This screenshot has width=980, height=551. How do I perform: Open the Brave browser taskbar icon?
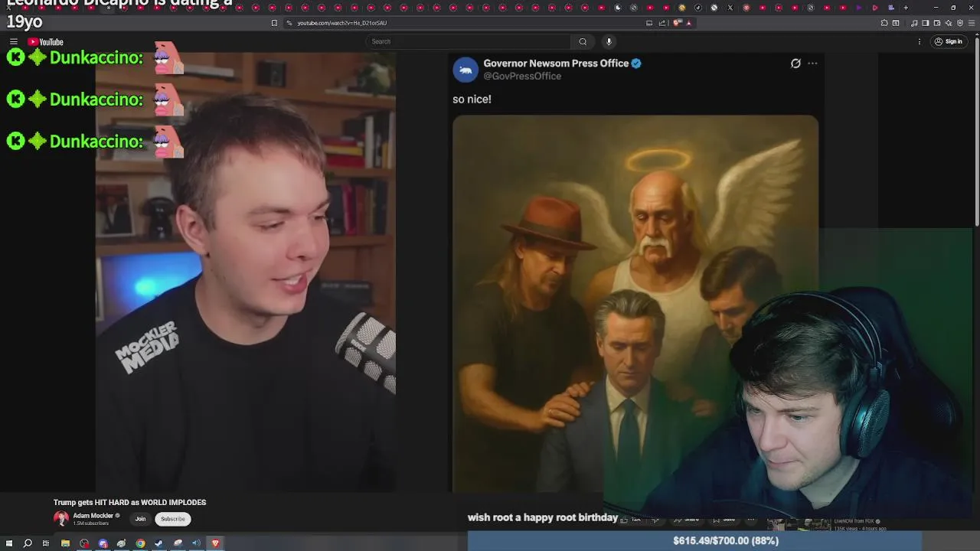215,543
